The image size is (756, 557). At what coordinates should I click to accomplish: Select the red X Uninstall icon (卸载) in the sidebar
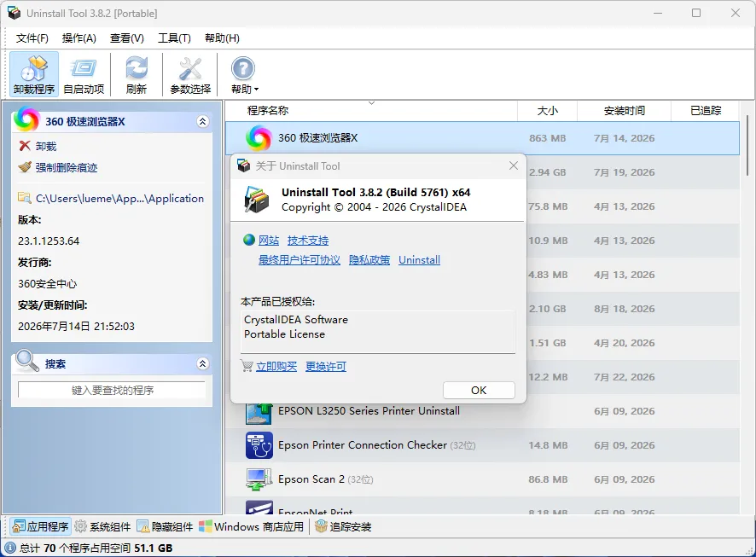pyautogui.click(x=25, y=146)
